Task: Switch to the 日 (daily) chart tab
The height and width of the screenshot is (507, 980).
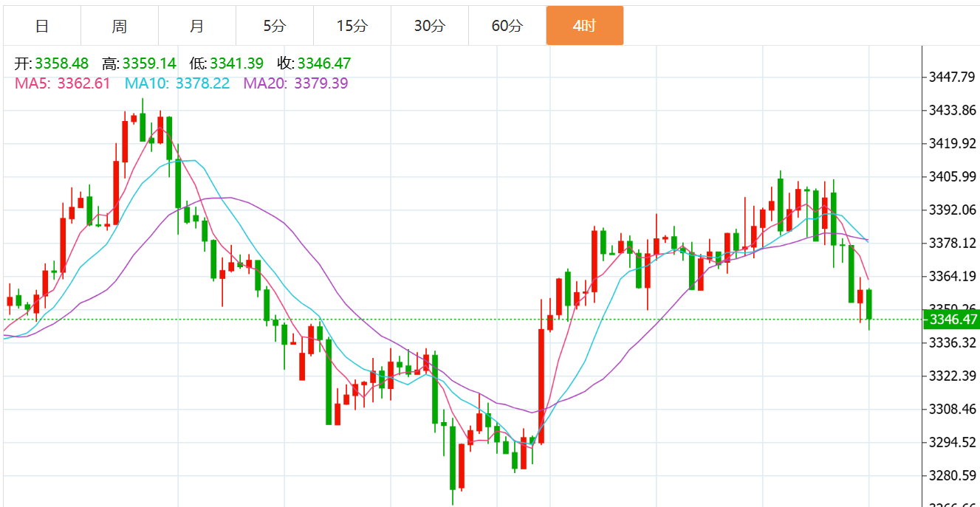Action: 42,26
